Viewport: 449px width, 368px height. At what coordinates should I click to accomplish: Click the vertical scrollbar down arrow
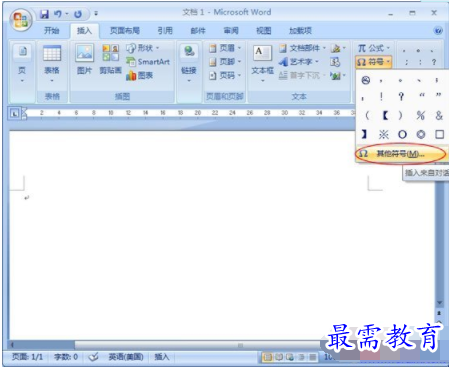(440, 303)
